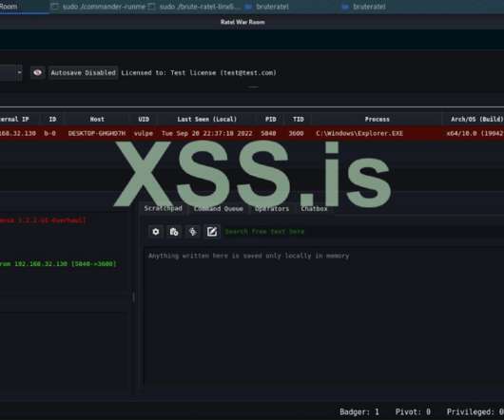Click the Privileged status bar entry
This screenshot has width=504, height=420.
475,412
